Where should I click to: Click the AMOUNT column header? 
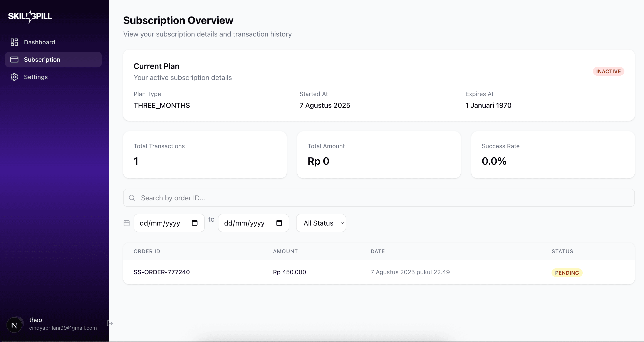pyautogui.click(x=285, y=251)
